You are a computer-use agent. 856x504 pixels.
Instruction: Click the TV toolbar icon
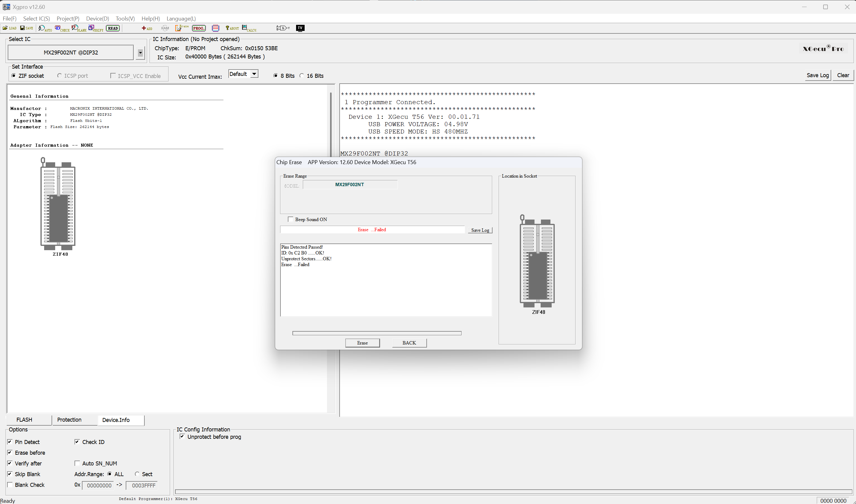[300, 28]
